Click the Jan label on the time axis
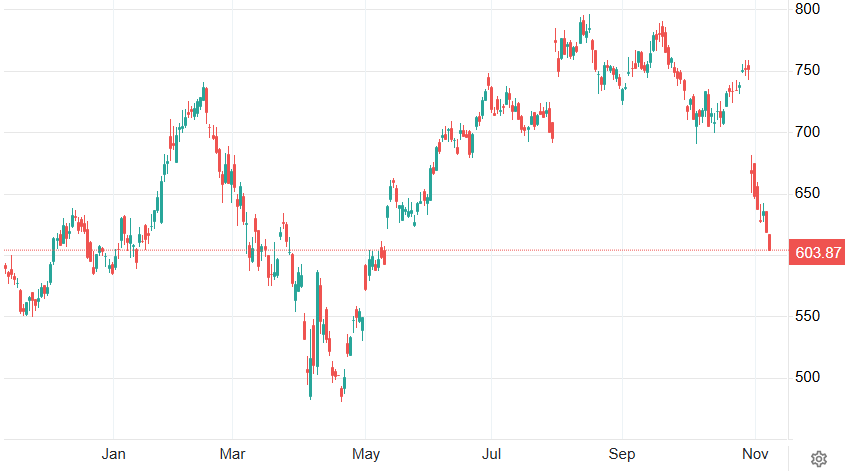Screen dimensions: 845x471 114,454
